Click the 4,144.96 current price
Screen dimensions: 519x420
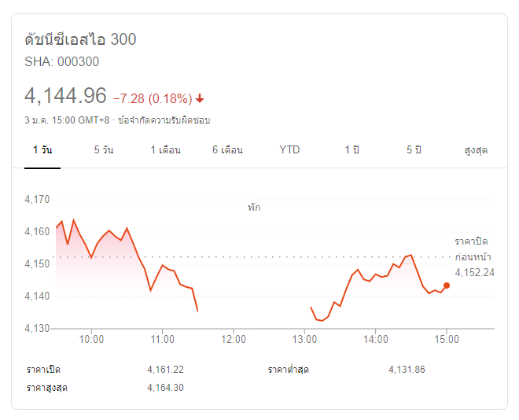(65, 96)
